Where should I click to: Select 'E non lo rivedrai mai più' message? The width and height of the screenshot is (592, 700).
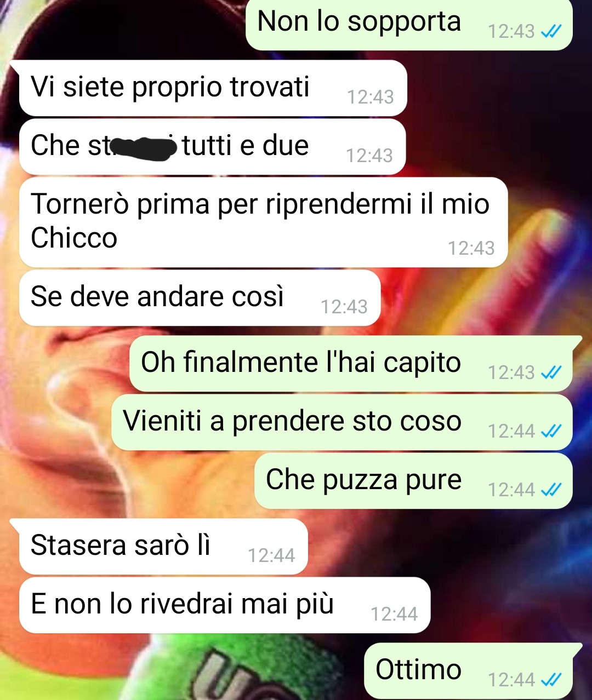[225, 605]
